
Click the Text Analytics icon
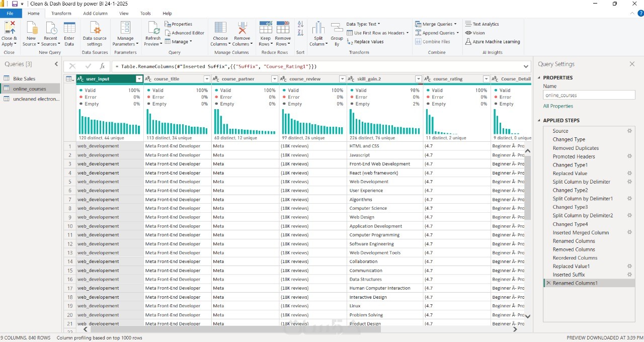coord(482,24)
